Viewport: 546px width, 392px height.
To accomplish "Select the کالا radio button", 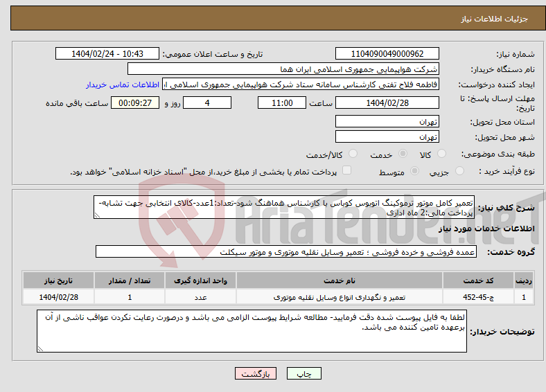I will coord(441,154).
